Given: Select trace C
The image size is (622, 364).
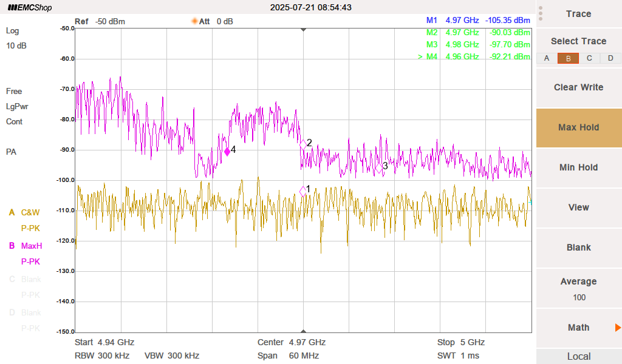Looking at the screenshot, I should (589, 58).
